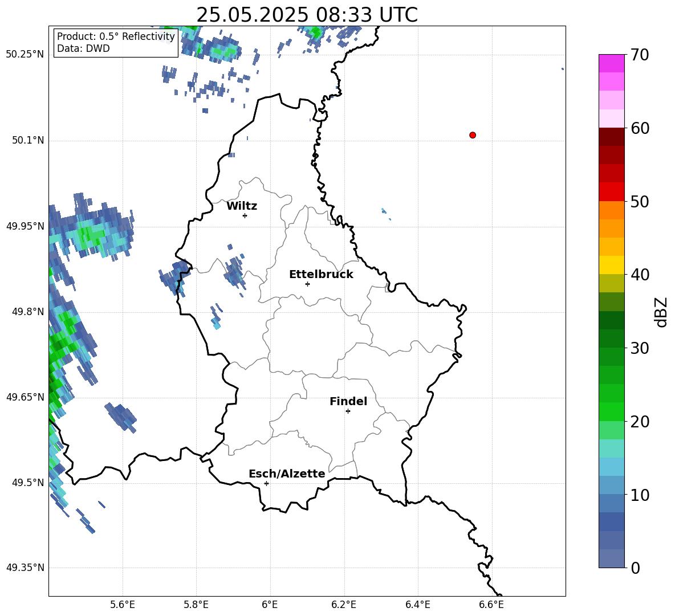
Task: Click the Esch/Alzette city label
Action: click(x=287, y=474)
